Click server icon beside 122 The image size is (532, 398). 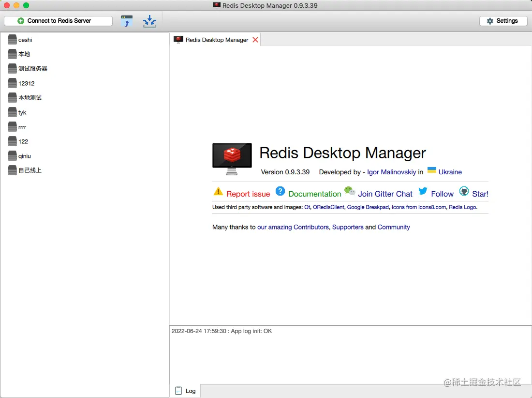tap(12, 141)
